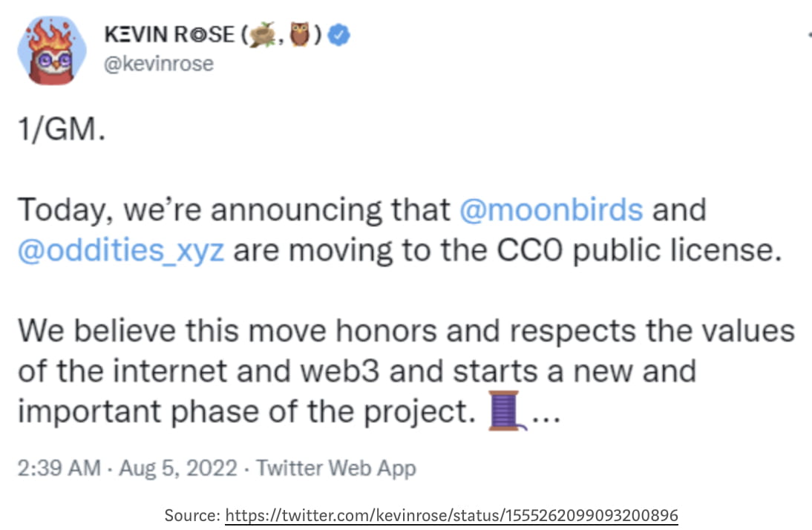Click the brown owl emoji in display name
The width and height of the screenshot is (812, 530).
(298, 33)
